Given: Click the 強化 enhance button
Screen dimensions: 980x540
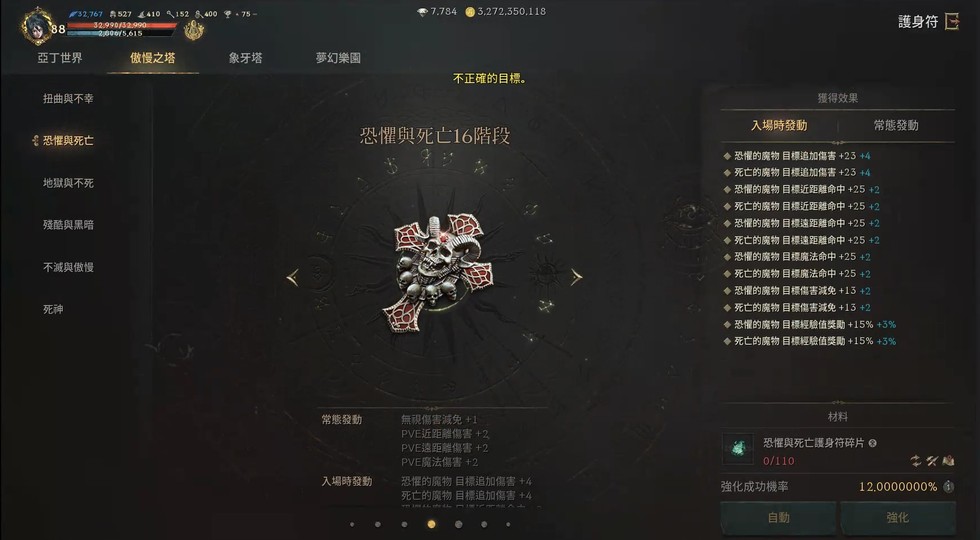Looking at the screenshot, I should (898, 518).
